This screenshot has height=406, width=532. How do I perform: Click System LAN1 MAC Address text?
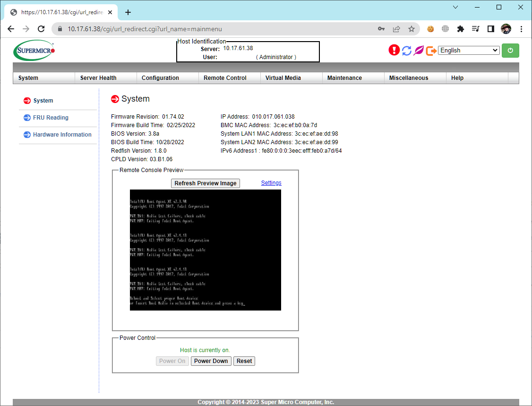pyautogui.click(x=279, y=133)
